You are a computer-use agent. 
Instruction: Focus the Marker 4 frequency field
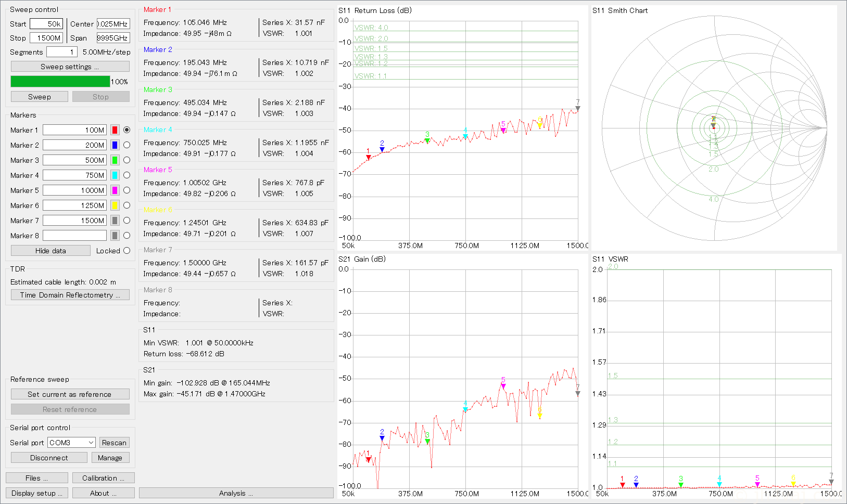pos(74,175)
